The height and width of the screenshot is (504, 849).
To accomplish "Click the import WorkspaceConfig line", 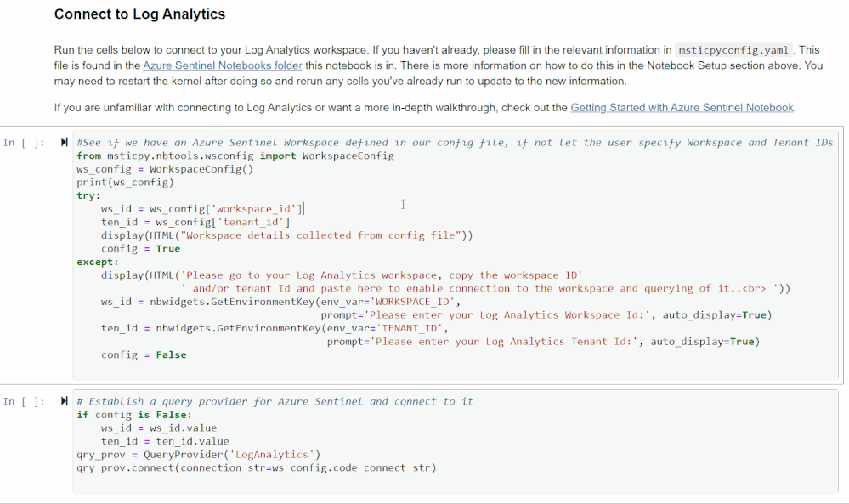I will pos(235,156).
